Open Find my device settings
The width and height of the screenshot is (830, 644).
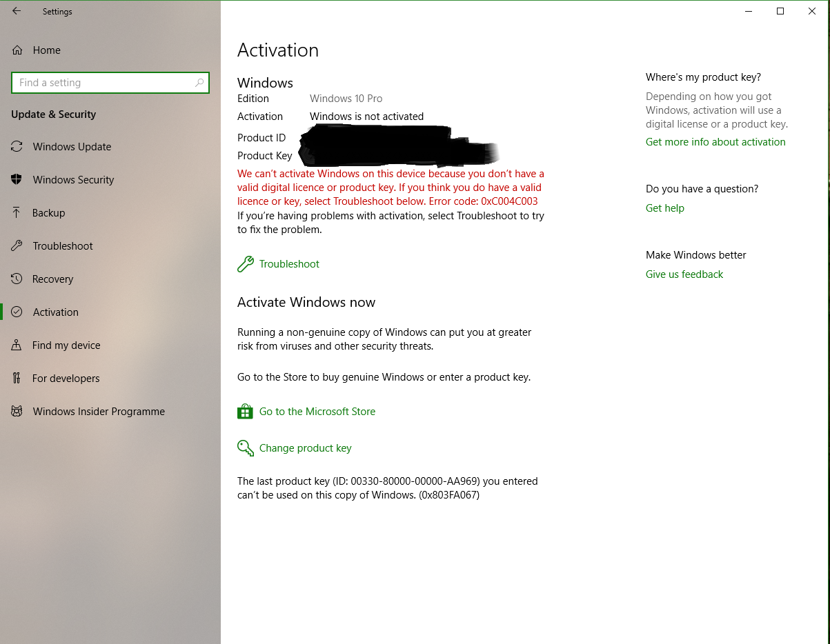pos(110,345)
